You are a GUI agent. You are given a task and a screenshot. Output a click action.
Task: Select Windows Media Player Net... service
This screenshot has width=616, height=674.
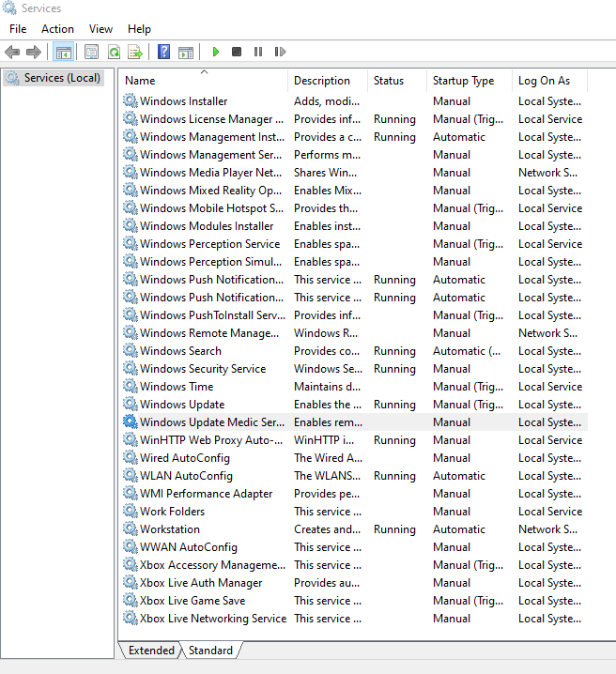tap(355, 173)
